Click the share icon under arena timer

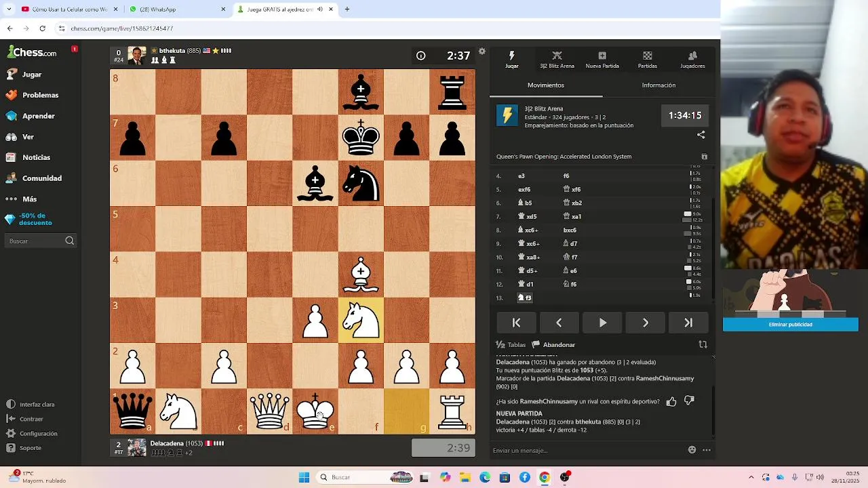pyautogui.click(x=701, y=135)
